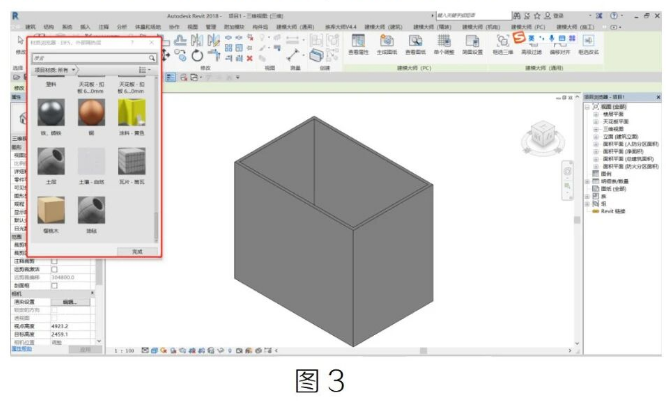The height and width of the screenshot is (401, 666).
Task: Expand the 明细表/数量 tree node
Action: (588, 181)
